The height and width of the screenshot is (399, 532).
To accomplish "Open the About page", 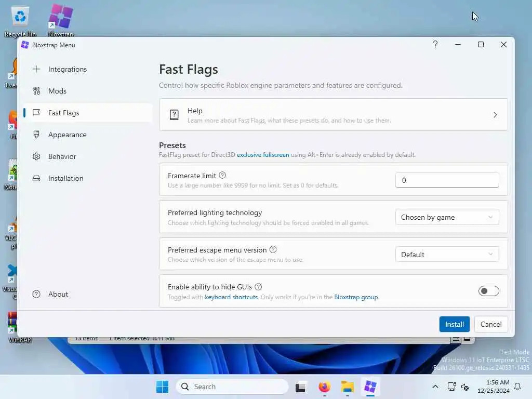I will click(x=88, y=294).
